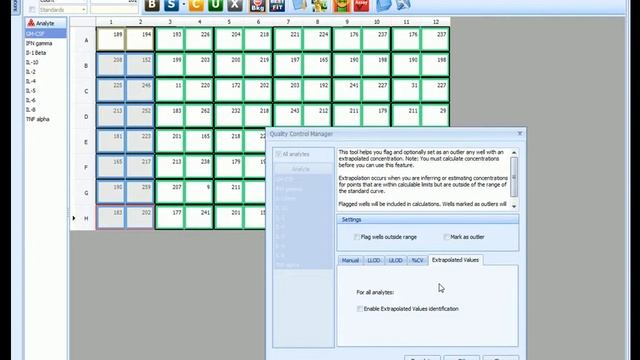640x360 pixels.
Task: Select the Extrapolated Values tab
Action: 455,260
